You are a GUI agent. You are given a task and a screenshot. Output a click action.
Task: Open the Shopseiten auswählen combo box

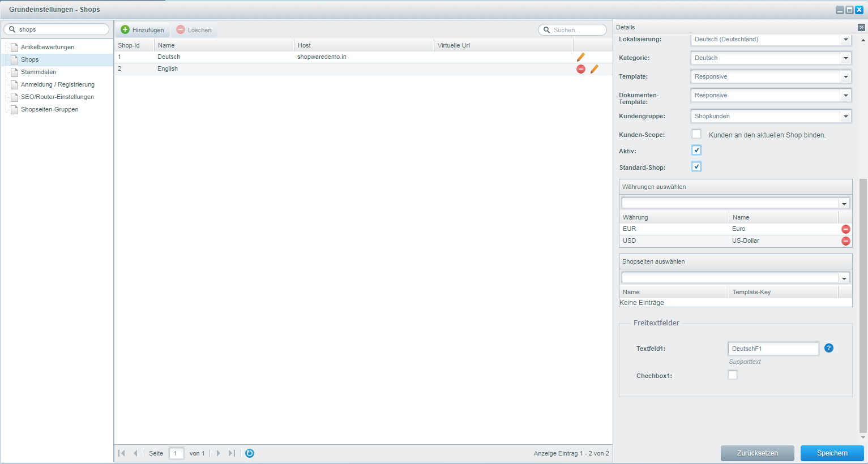[844, 278]
